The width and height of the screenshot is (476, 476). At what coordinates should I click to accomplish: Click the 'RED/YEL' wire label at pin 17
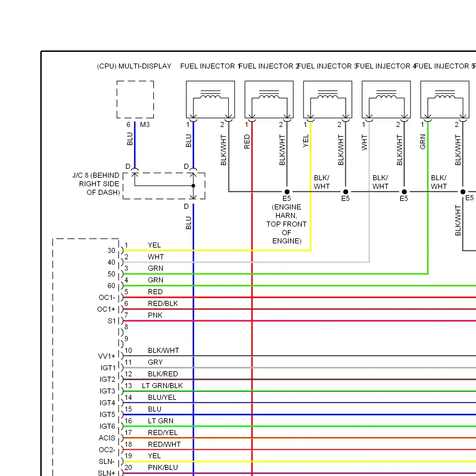[162, 433]
